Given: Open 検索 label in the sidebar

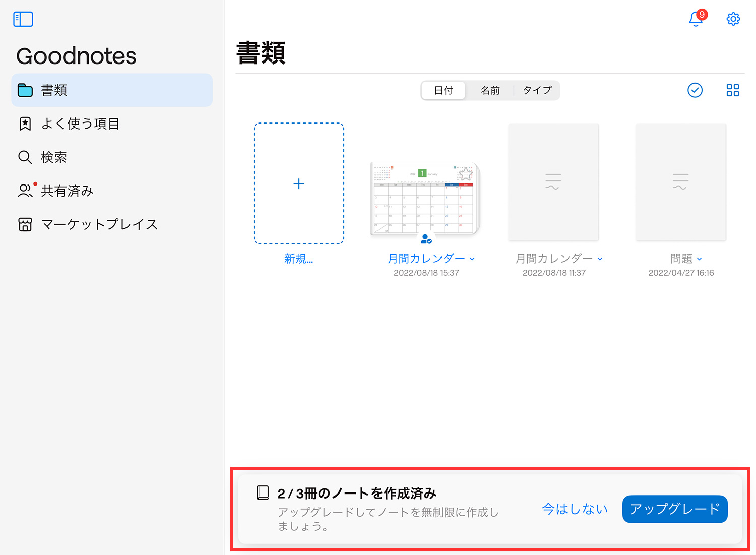Looking at the screenshot, I should [x=54, y=157].
